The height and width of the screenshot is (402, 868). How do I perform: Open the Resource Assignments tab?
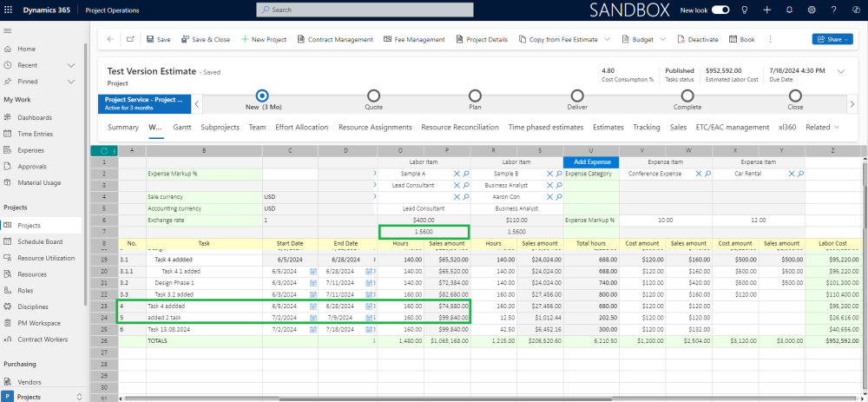tap(374, 127)
